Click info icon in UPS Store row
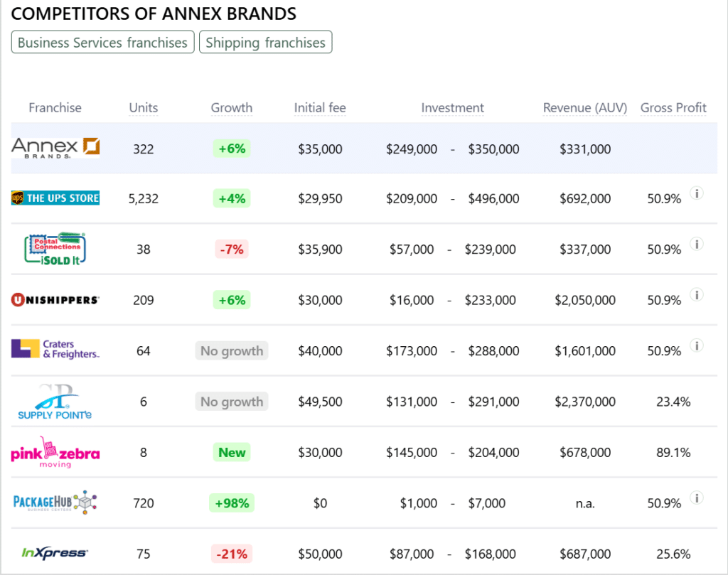The width and height of the screenshot is (728, 575). 697,193
